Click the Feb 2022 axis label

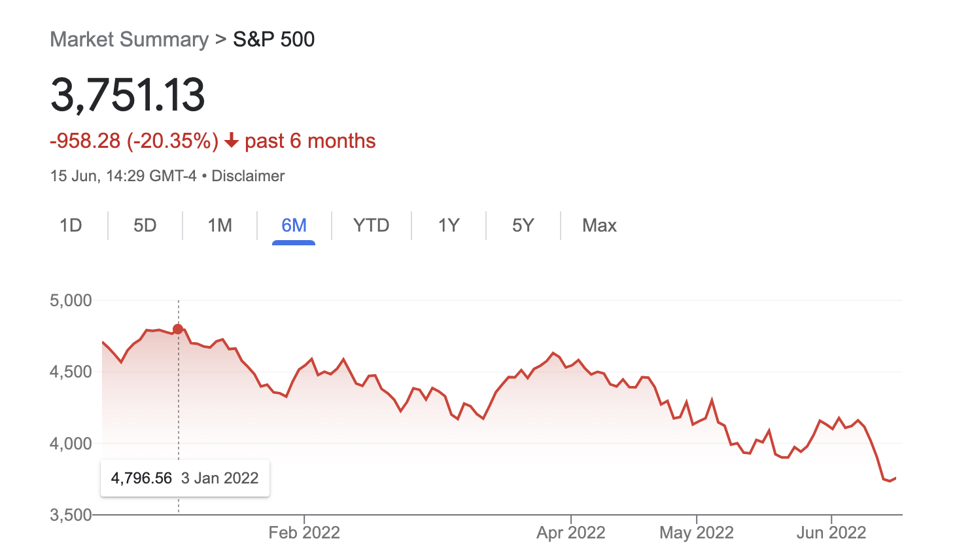[304, 533]
